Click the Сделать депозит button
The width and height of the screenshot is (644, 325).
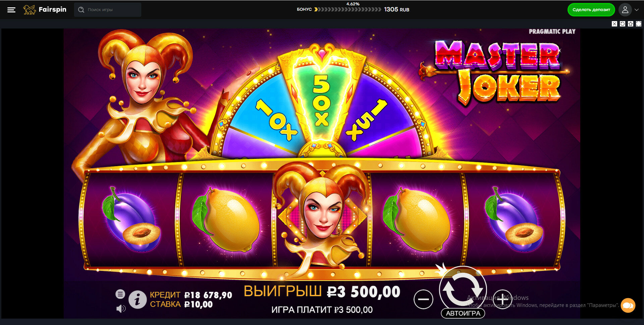pyautogui.click(x=591, y=10)
